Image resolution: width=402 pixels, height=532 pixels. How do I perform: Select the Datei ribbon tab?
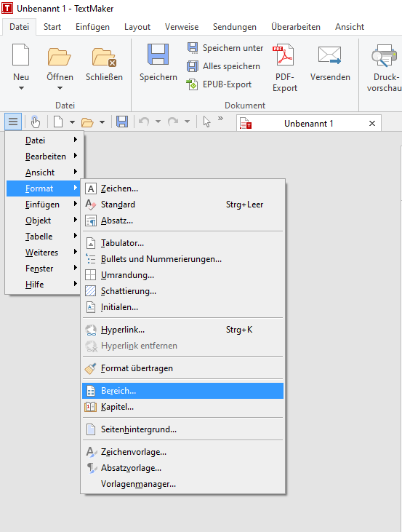click(20, 27)
